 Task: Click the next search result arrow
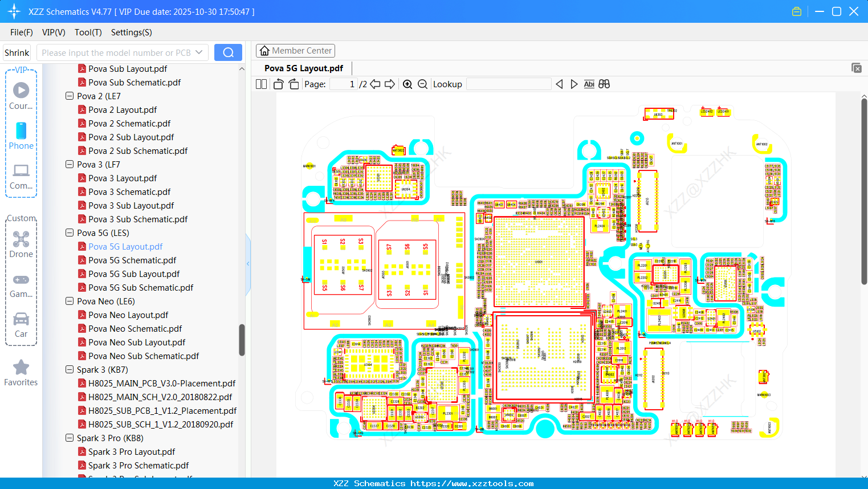pyautogui.click(x=574, y=84)
